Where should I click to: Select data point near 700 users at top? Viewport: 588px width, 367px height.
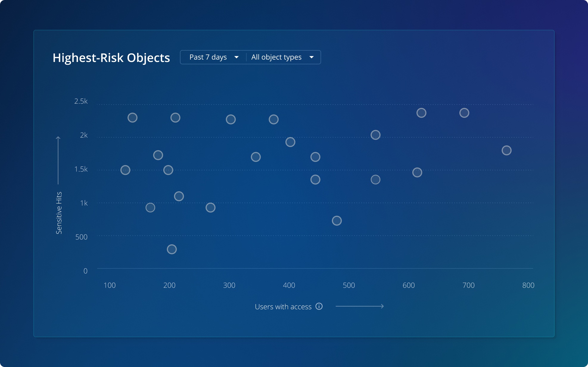click(464, 113)
